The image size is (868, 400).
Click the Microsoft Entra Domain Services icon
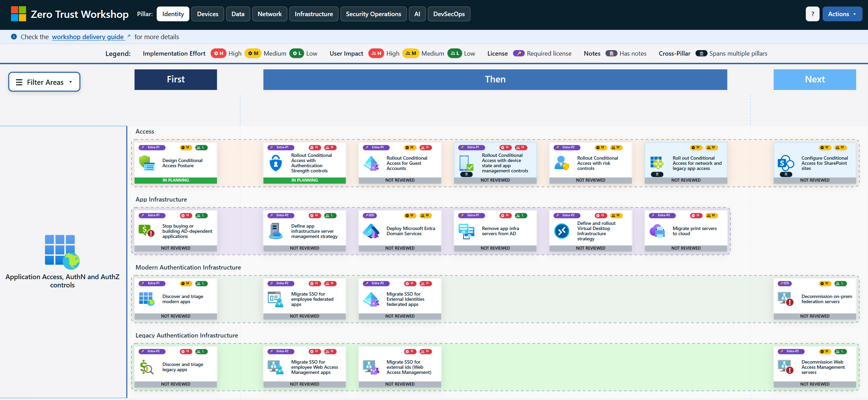(x=371, y=231)
